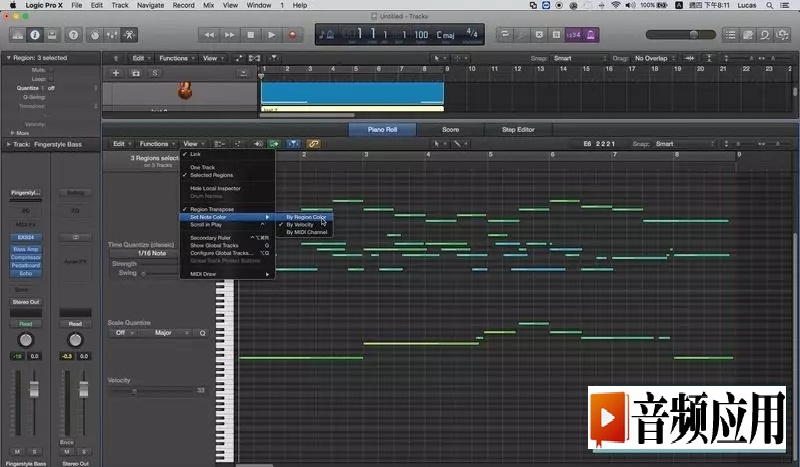Click the Scale Quantize Q button
This screenshot has width=800, height=467.
(x=203, y=333)
